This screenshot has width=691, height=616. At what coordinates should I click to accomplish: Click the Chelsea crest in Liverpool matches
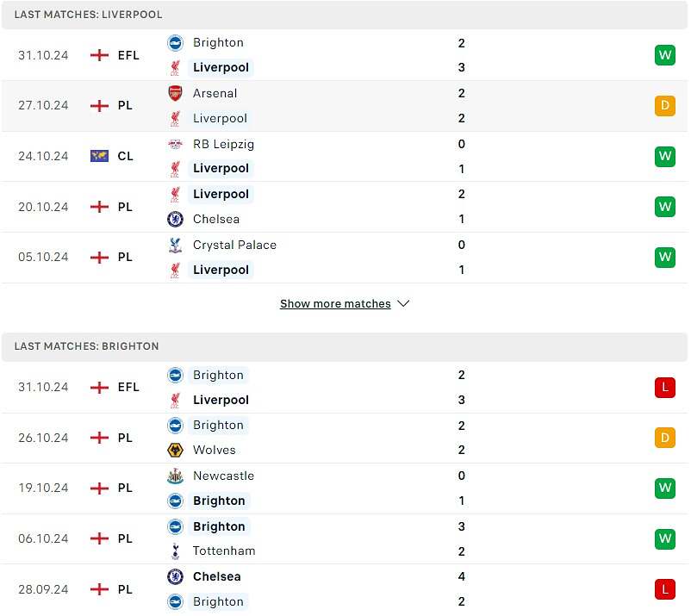[x=175, y=219]
